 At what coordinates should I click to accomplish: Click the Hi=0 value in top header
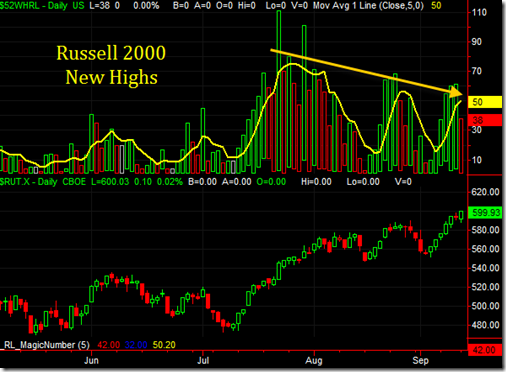(x=247, y=6)
